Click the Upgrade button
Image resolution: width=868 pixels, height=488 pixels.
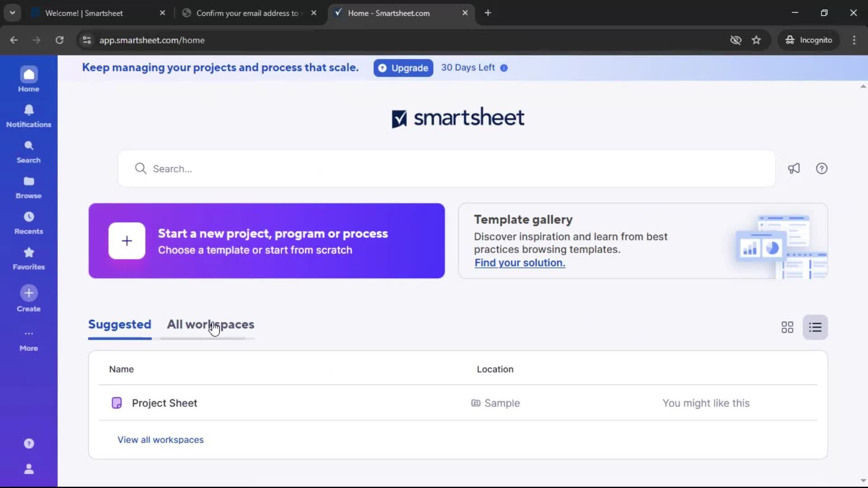(403, 68)
